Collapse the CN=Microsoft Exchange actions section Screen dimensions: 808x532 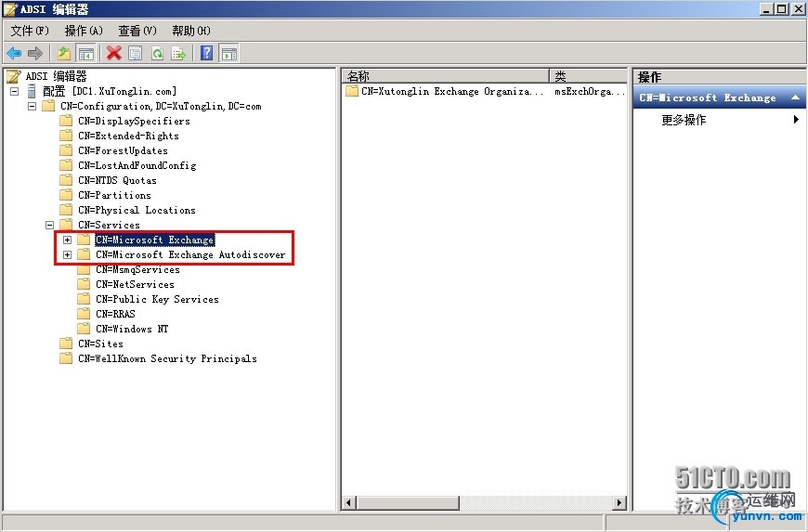[x=796, y=97]
